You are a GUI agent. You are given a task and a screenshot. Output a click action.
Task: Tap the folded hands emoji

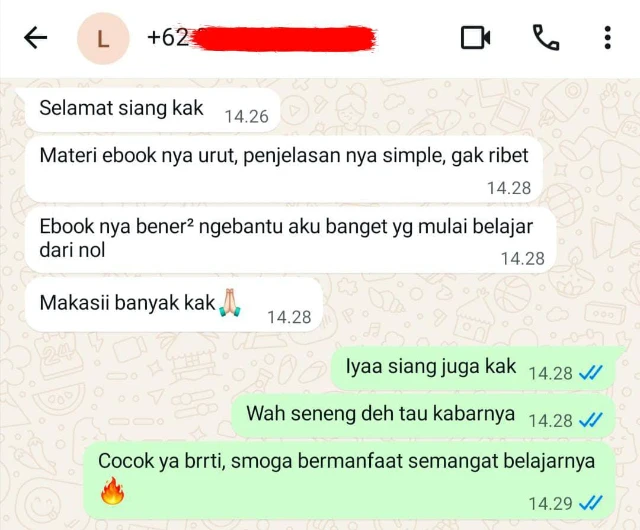[x=230, y=303]
